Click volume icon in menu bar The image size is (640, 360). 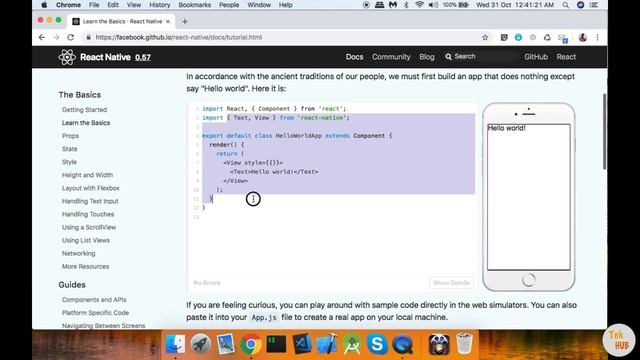(433, 5)
